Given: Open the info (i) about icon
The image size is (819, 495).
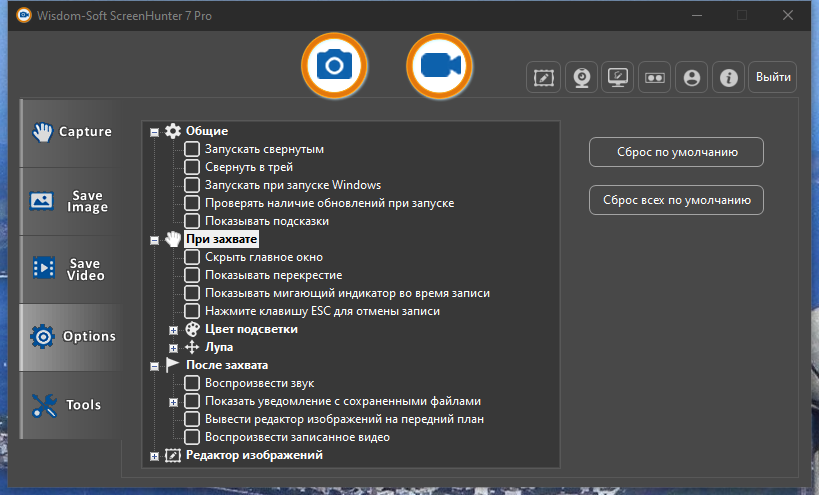Looking at the screenshot, I should (729, 77).
